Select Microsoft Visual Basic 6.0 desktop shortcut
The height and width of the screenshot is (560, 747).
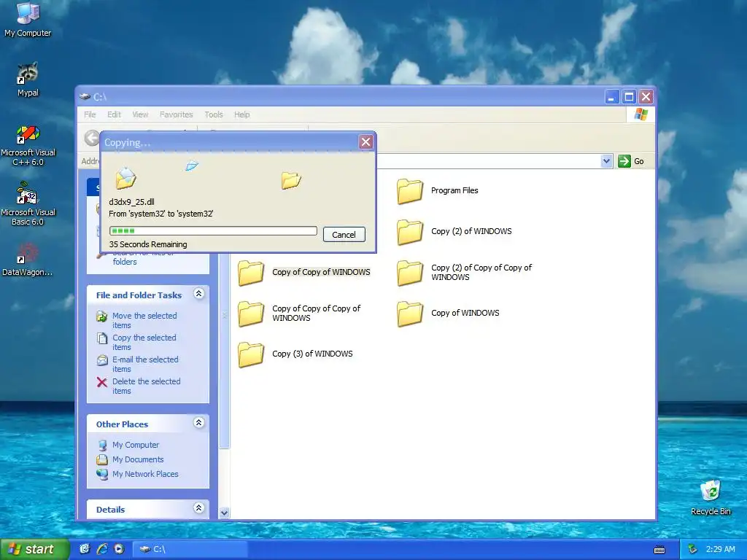point(28,204)
